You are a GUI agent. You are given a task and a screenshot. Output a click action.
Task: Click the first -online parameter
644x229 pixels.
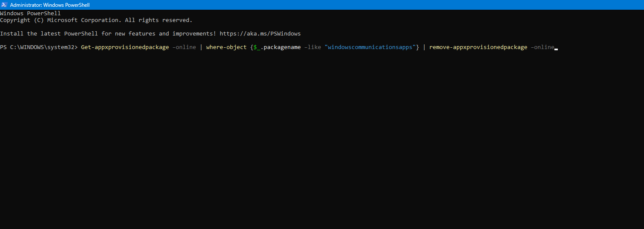tap(184, 47)
